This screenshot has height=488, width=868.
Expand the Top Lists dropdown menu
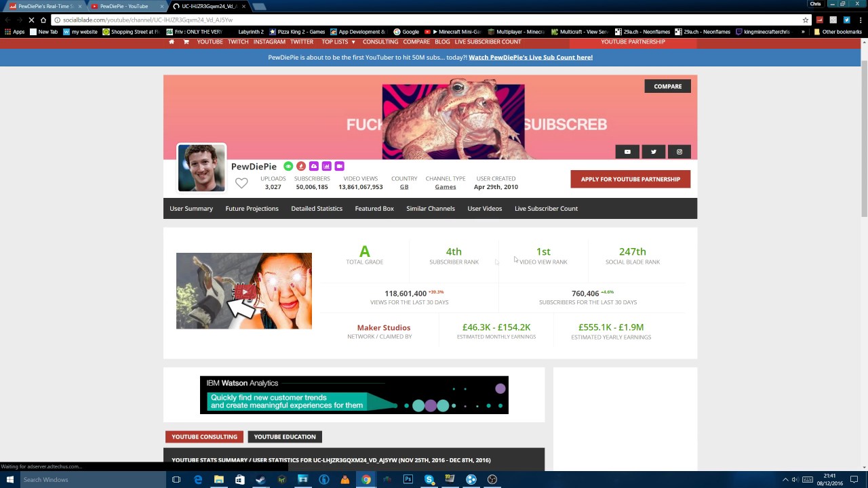coord(338,42)
